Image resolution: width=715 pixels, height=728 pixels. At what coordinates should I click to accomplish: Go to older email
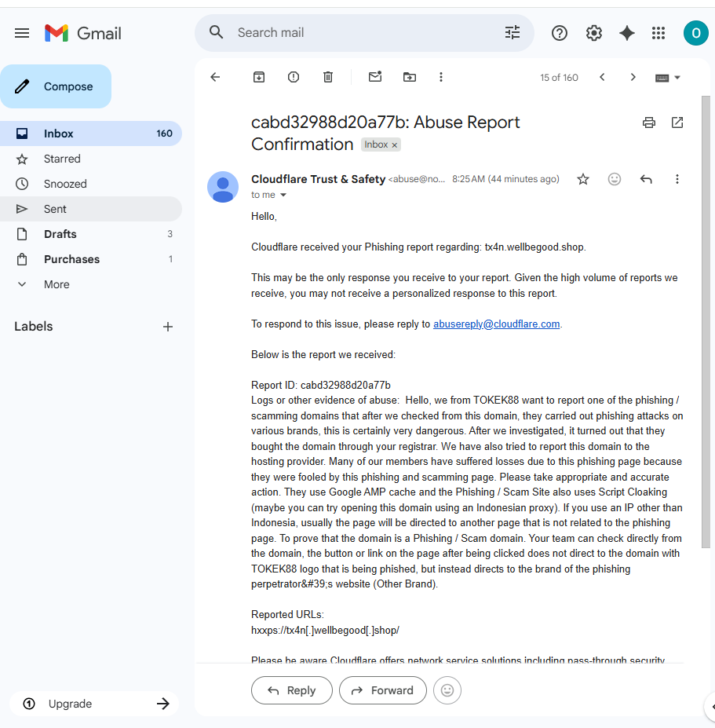click(x=633, y=77)
